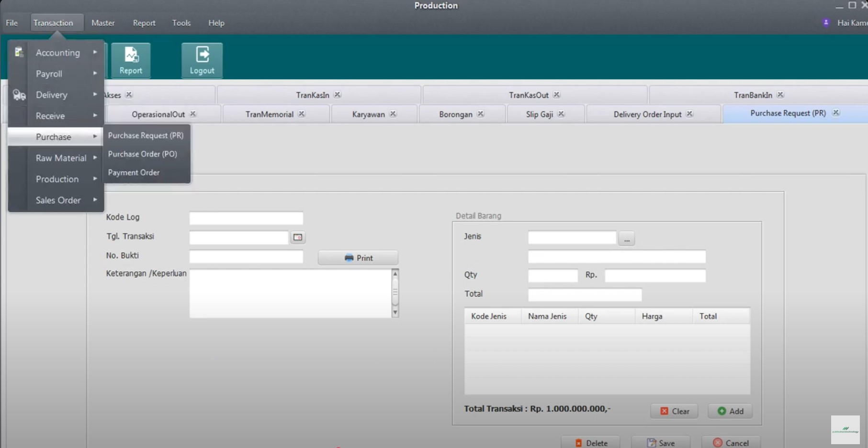Click the Harga column header
Viewport: 868px width, 448px height.
pyautogui.click(x=664, y=316)
